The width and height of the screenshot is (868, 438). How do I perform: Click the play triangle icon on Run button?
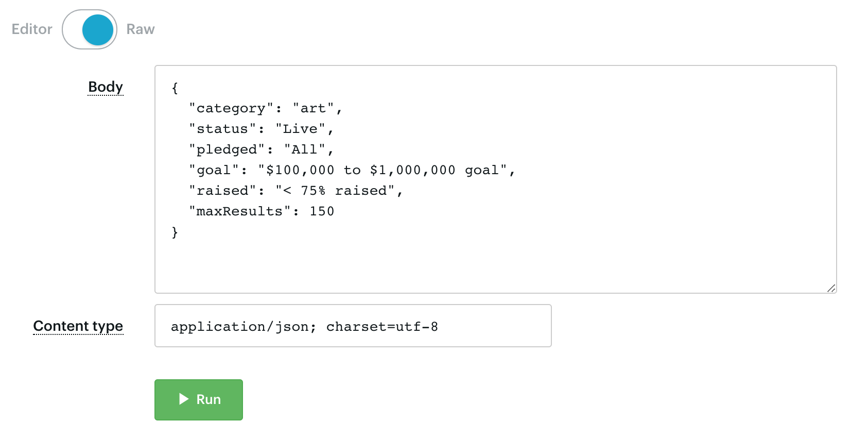[x=183, y=399]
